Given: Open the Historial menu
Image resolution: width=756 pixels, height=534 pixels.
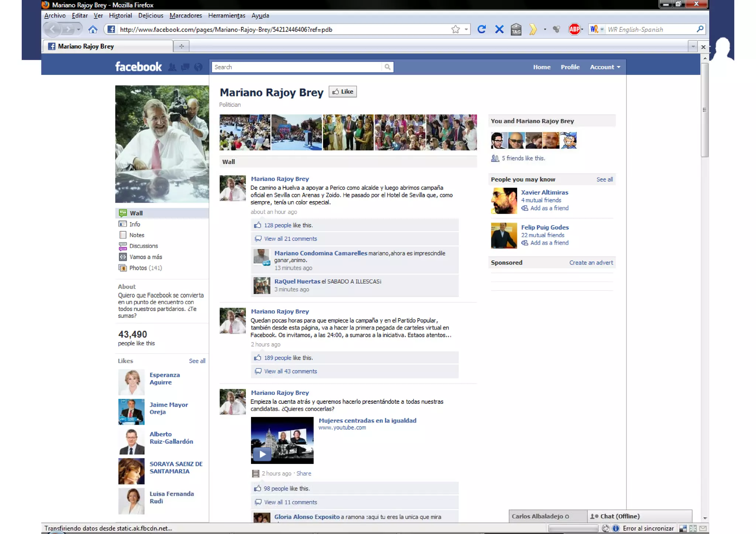Looking at the screenshot, I should [120, 15].
